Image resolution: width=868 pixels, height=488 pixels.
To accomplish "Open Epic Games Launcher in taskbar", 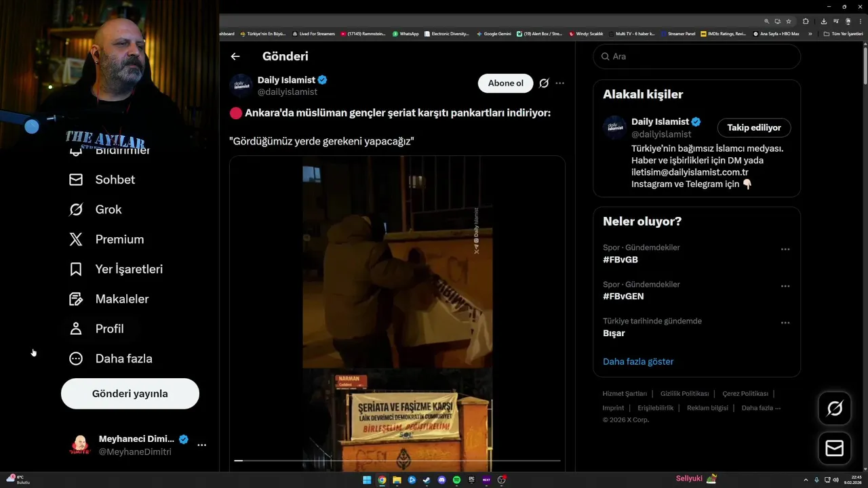I will tap(471, 480).
